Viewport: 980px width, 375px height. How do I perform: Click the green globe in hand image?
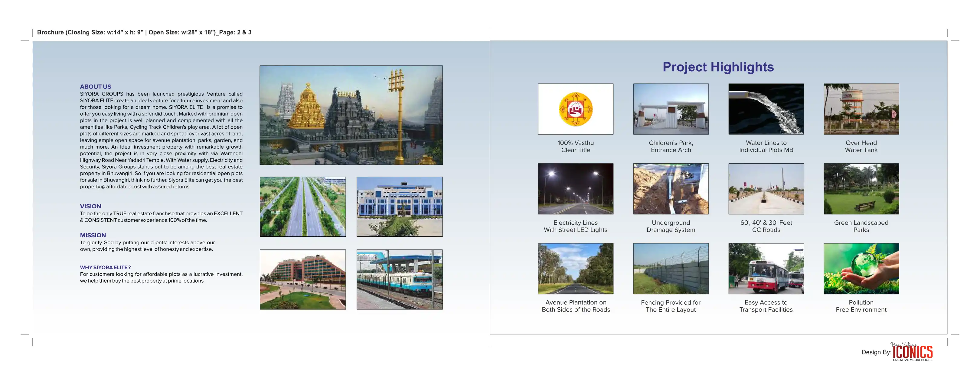[861, 269]
